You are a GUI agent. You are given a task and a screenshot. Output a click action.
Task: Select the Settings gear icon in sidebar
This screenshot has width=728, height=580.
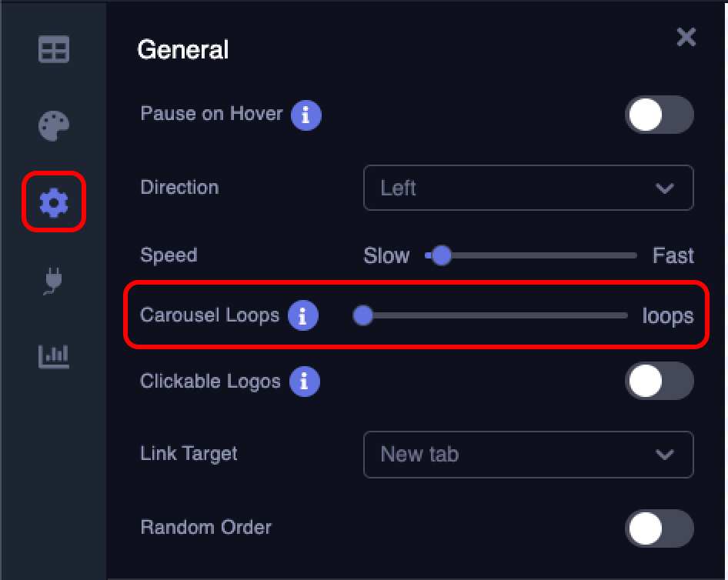[x=52, y=202]
